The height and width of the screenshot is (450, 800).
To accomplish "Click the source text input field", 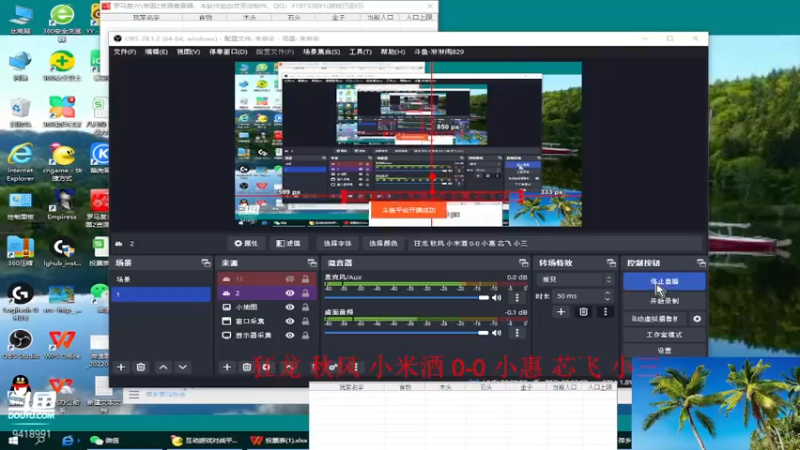I will (x=557, y=243).
